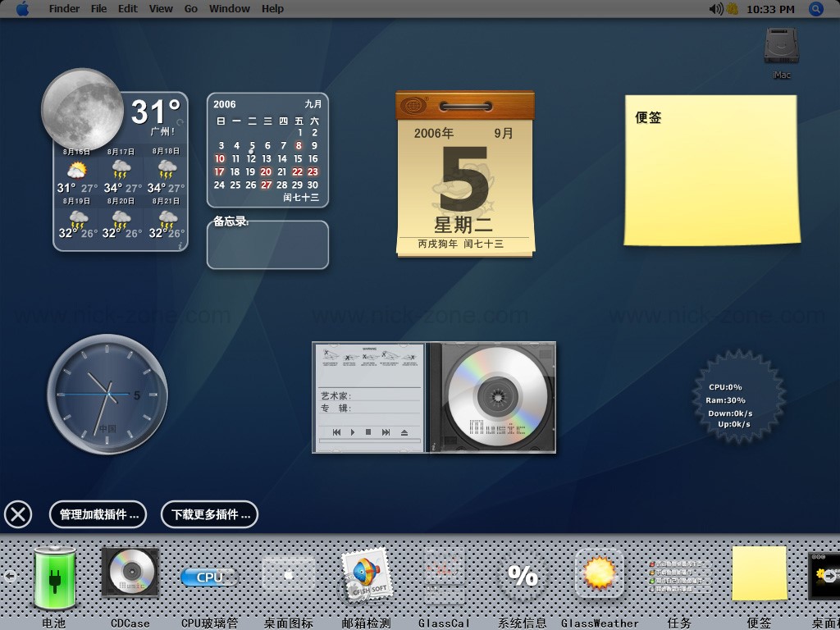This screenshot has height=630, width=840.
Task: Open the Window menu in menu bar
Action: click(x=230, y=9)
